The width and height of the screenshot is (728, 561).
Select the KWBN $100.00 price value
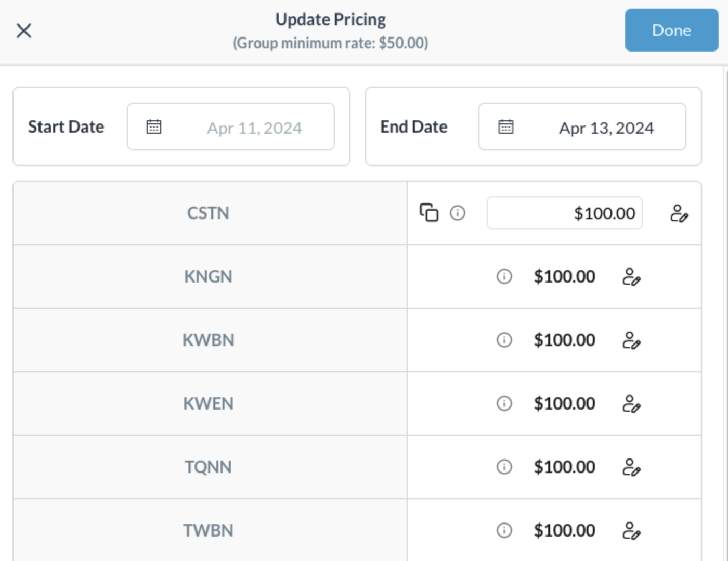coord(564,340)
